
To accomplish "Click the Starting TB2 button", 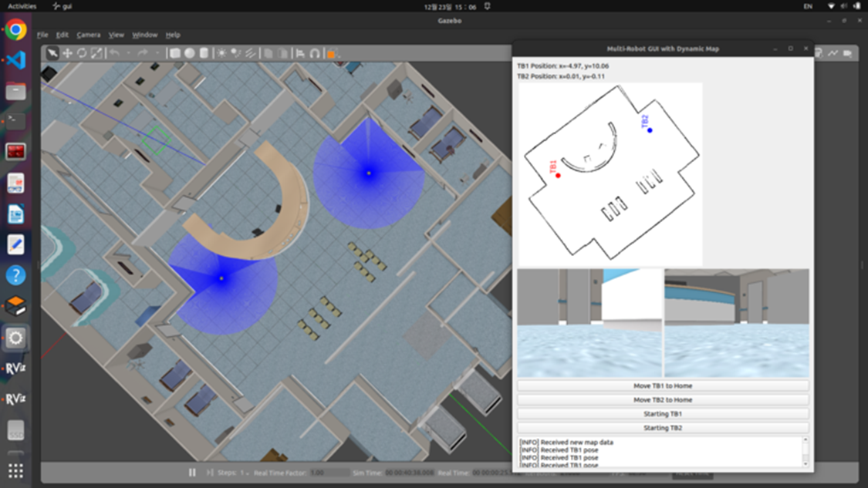I will pos(663,428).
